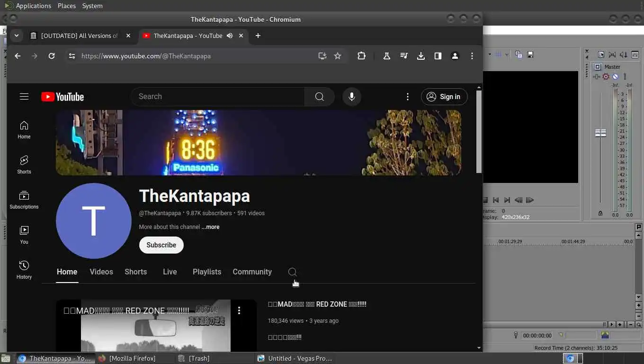Viewport: 644px width, 364px height.
Task: Click the Master volume fader in Vegas
Action: pyautogui.click(x=600, y=133)
